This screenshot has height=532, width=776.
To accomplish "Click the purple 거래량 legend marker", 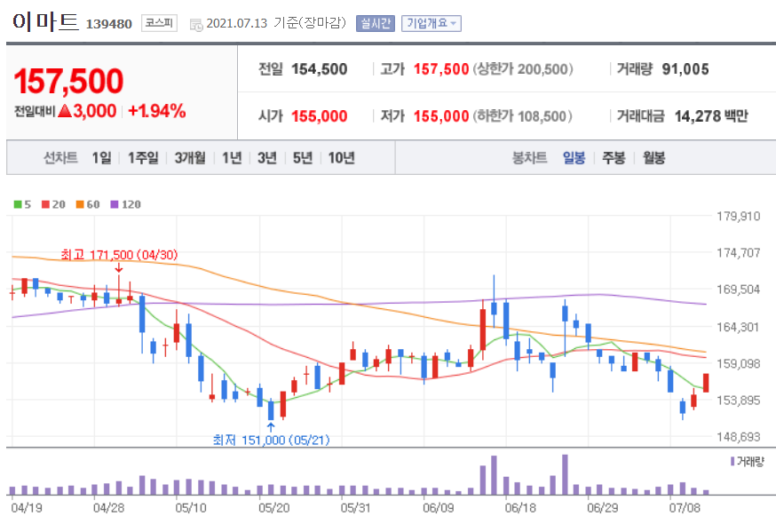I will (732, 461).
